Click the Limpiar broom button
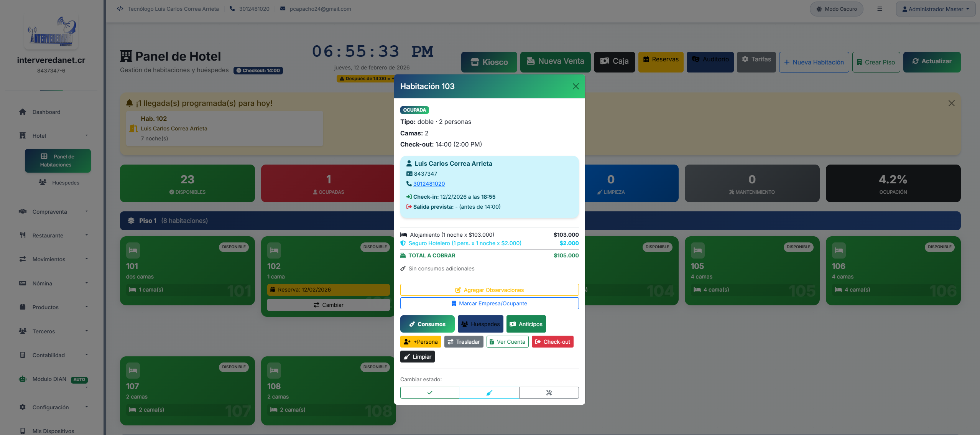 coord(417,357)
